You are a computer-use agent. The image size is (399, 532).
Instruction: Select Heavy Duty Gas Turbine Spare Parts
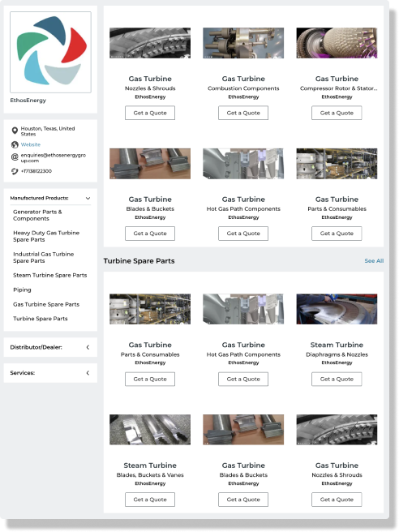pyautogui.click(x=46, y=236)
